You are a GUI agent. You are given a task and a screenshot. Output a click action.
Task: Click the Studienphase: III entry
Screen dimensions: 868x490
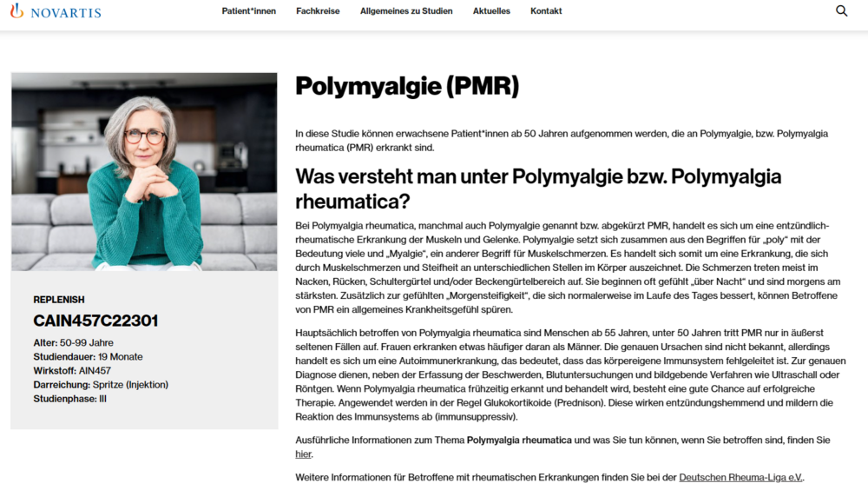pyautogui.click(x=69, y=399)
